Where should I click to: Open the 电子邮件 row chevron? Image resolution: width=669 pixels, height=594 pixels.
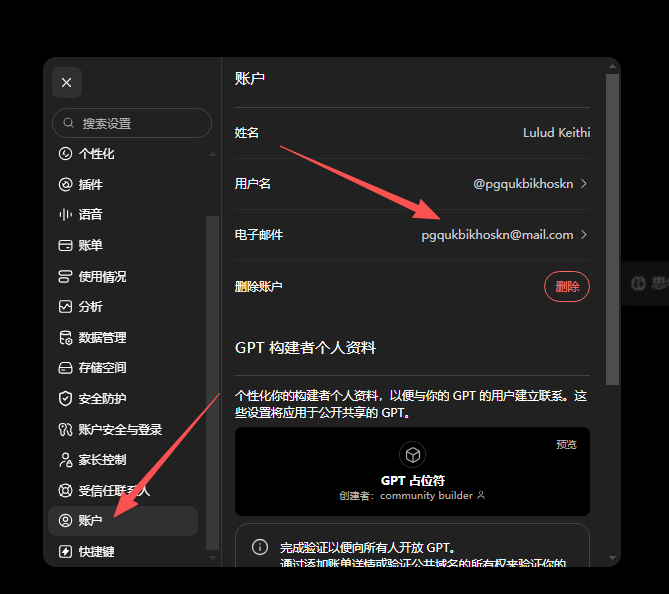pyautogui.click(x=584, y=235)
